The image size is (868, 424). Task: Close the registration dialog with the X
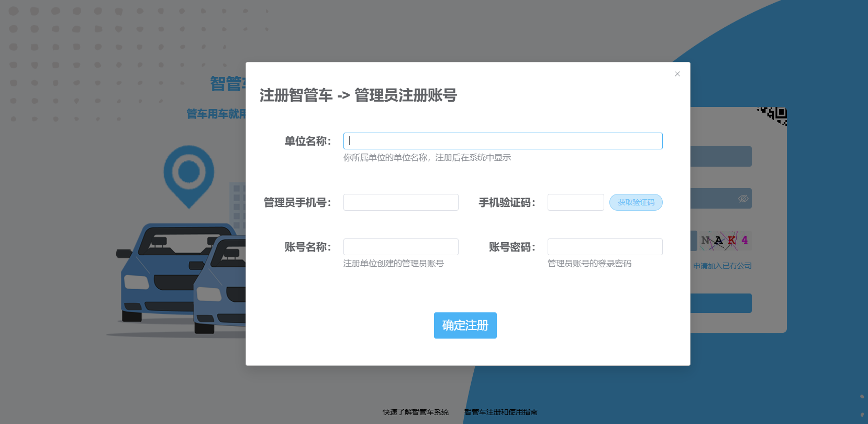[x=677, y=74]
